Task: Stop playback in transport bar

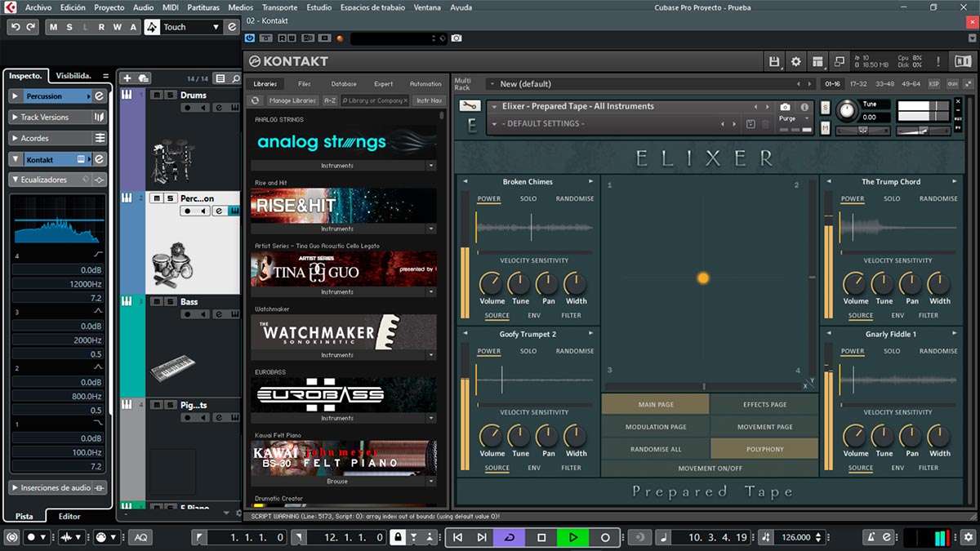Action: [x=541, y=537]
